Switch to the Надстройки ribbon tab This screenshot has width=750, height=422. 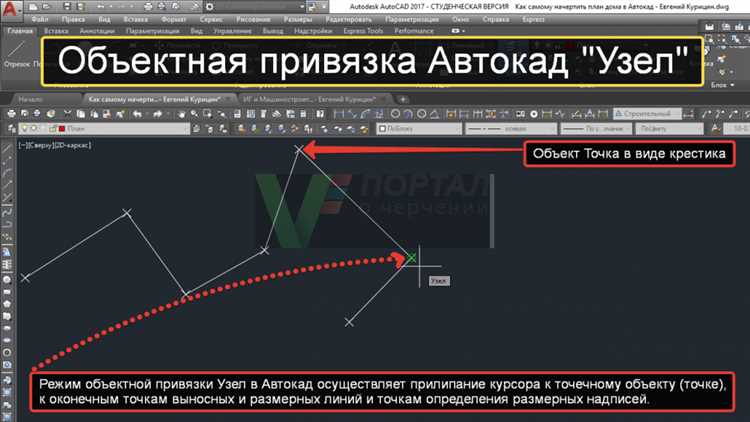(x=313, y=31)
